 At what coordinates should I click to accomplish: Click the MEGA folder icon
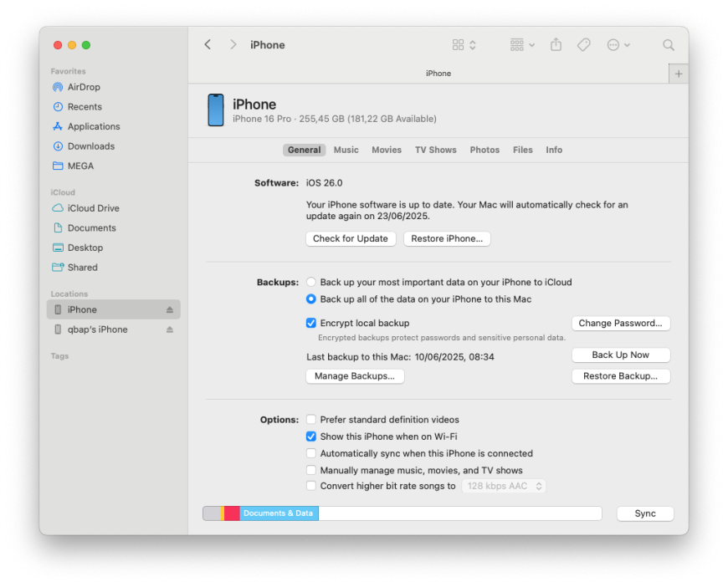click(x=58, y=166)
